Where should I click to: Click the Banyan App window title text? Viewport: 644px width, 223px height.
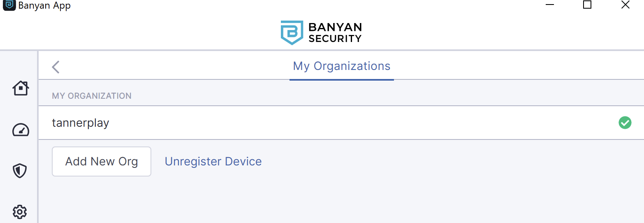pos(44,6)
